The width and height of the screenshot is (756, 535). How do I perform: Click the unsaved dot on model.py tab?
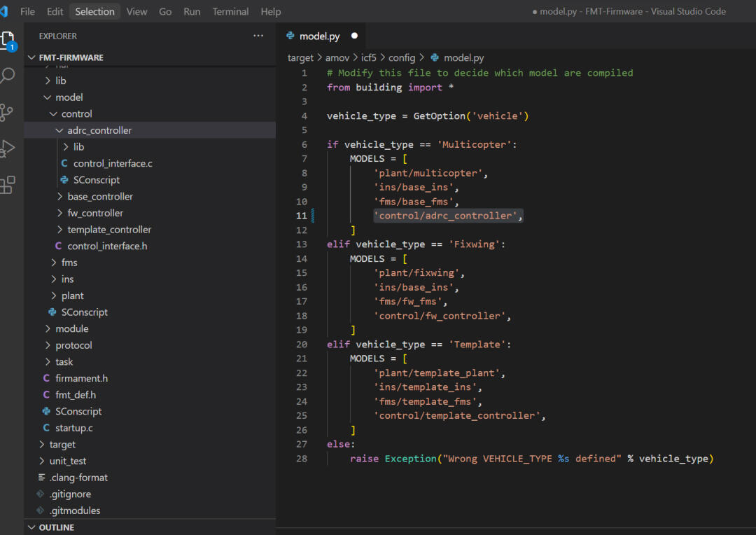click(354, 36)
